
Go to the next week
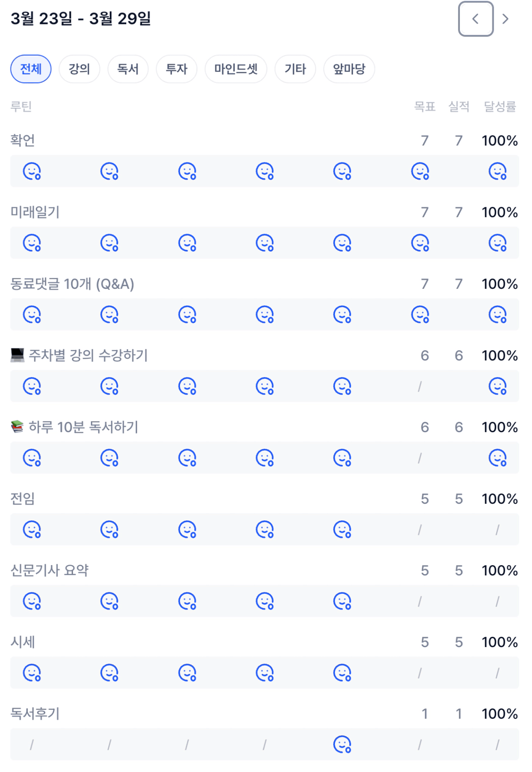pyautogui.click(x=506, y=19)
